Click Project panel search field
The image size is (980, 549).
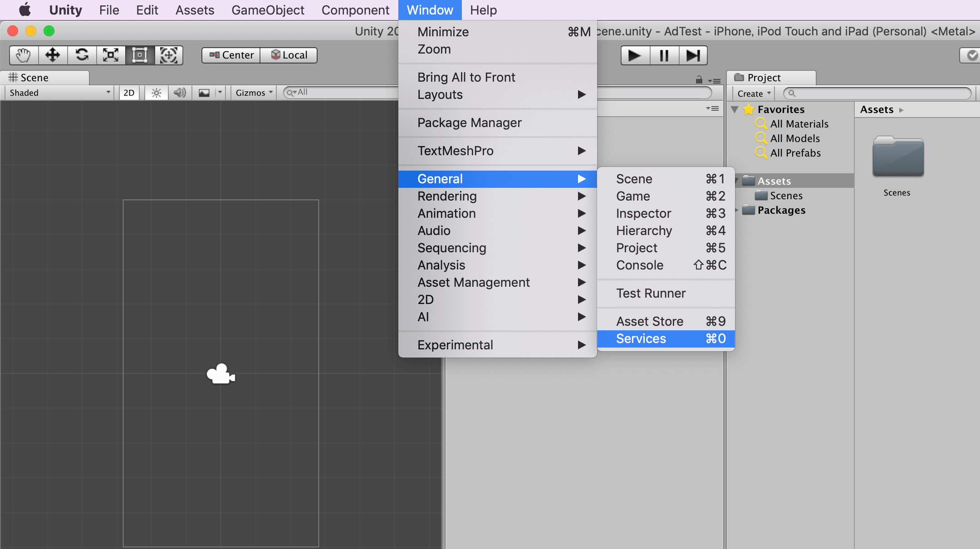click(877, 93)
